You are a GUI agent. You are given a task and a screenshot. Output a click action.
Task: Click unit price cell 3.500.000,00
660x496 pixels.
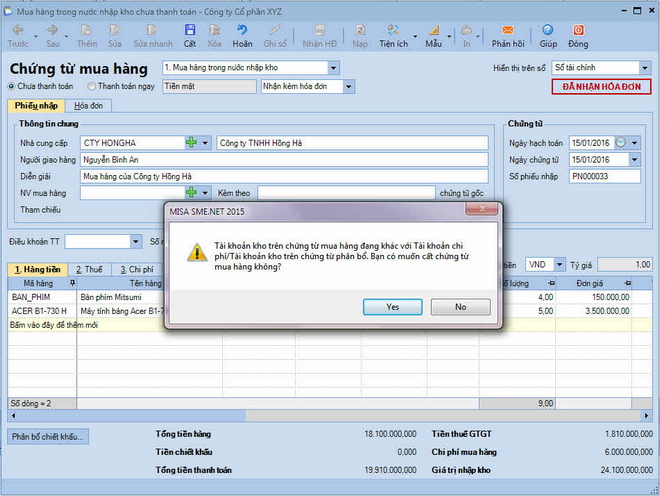coord(593,311)
